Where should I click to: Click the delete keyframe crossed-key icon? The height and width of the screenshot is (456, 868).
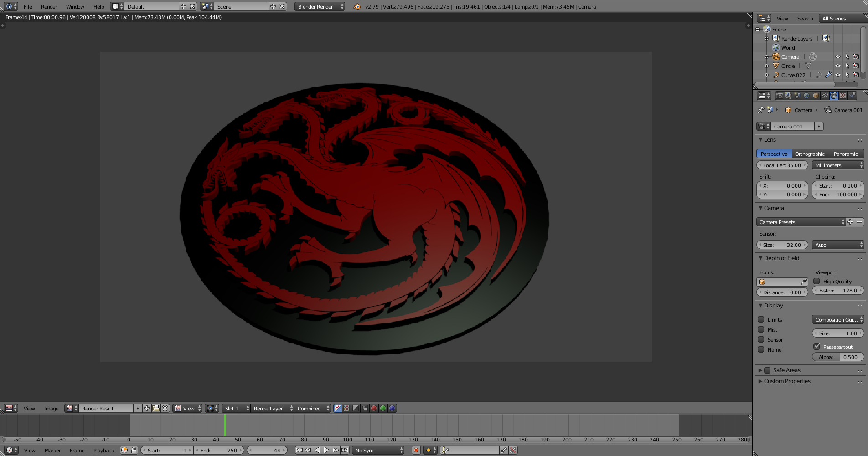click(x=513, y=450)
